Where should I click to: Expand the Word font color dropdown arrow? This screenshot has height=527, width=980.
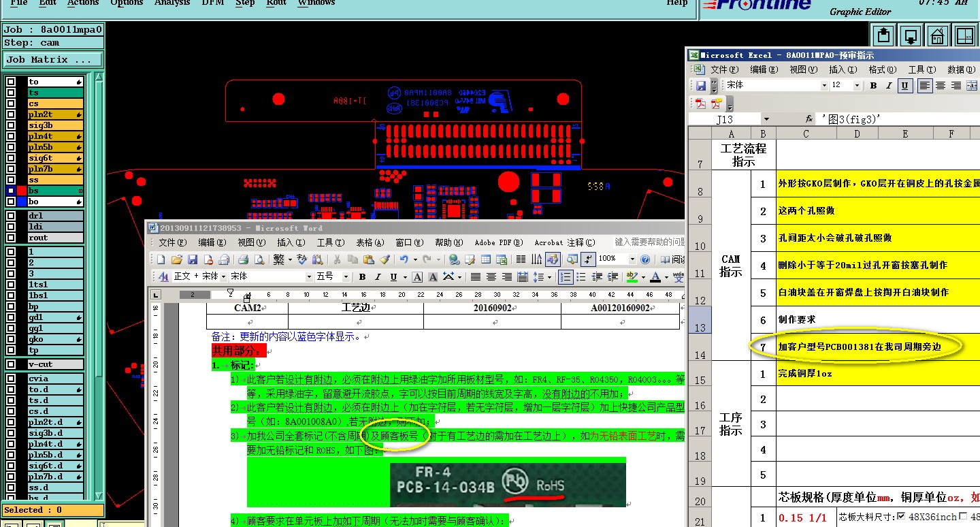(x=666, y=277)
